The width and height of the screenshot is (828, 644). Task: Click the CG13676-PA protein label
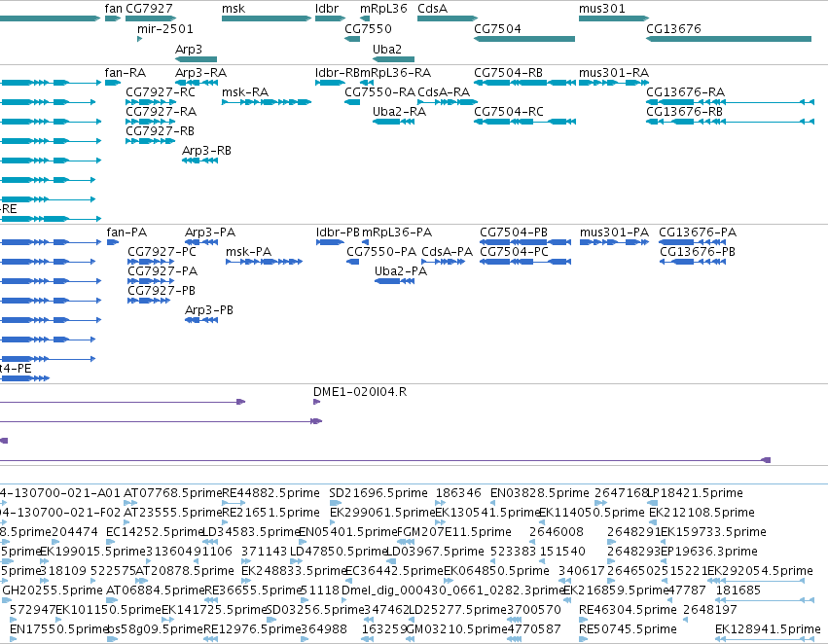coord(698,233)
